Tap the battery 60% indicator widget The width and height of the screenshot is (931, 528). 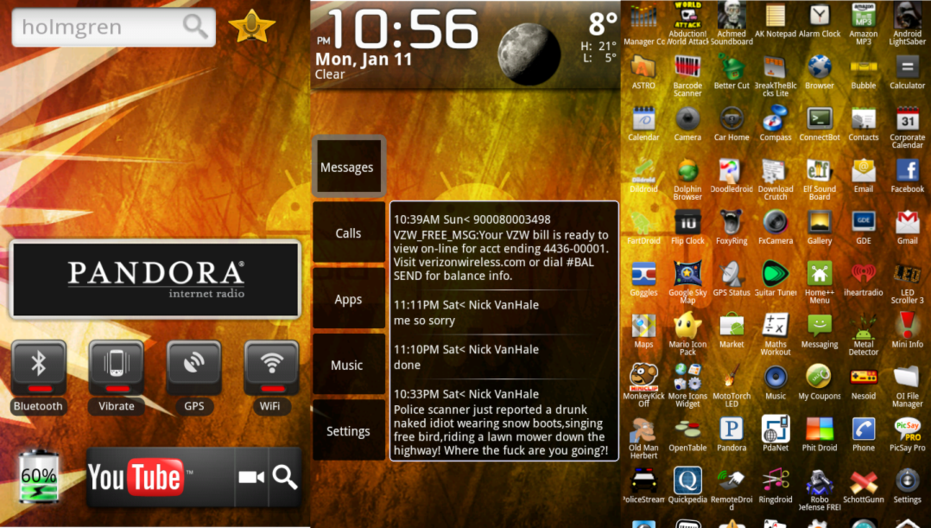(39, 477)
